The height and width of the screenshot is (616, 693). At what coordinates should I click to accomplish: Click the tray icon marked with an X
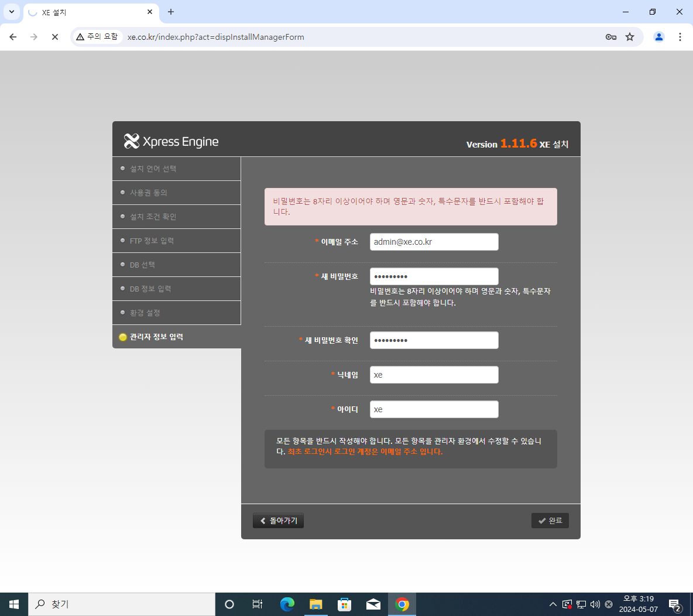coord(609,604)
